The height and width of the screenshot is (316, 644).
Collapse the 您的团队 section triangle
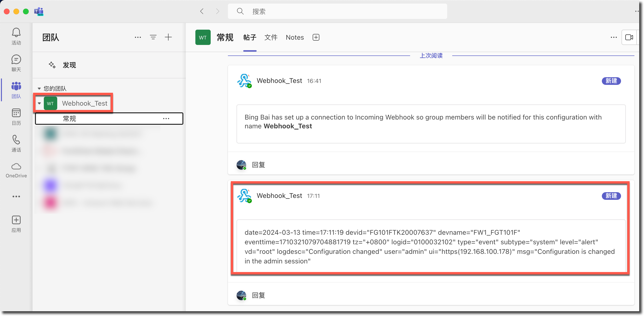tap(39, 88)
